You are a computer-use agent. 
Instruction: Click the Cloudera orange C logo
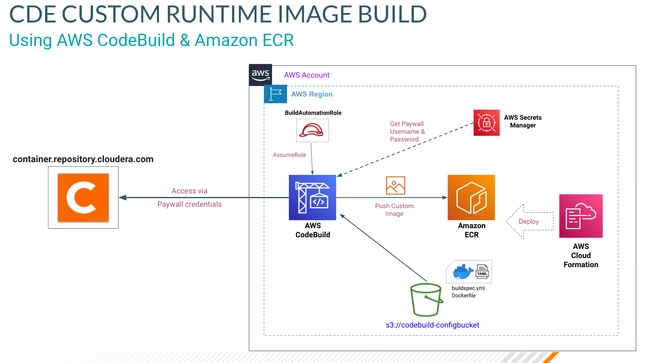pos(83,198)
